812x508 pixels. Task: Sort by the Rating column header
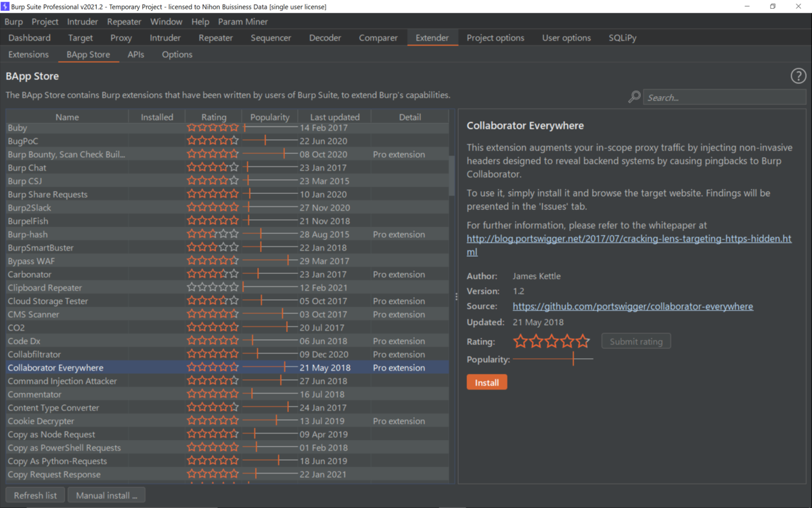214,117
